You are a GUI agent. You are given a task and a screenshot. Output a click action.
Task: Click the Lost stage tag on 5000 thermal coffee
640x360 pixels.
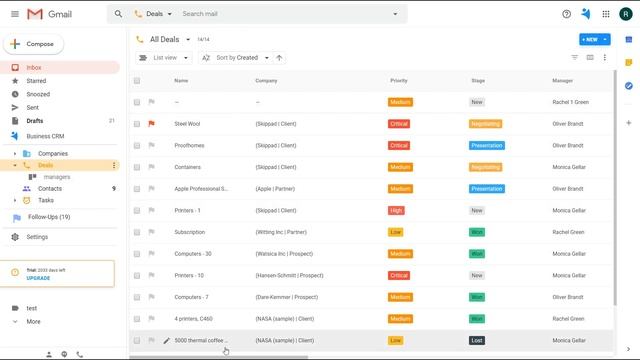tap(477, 340)
